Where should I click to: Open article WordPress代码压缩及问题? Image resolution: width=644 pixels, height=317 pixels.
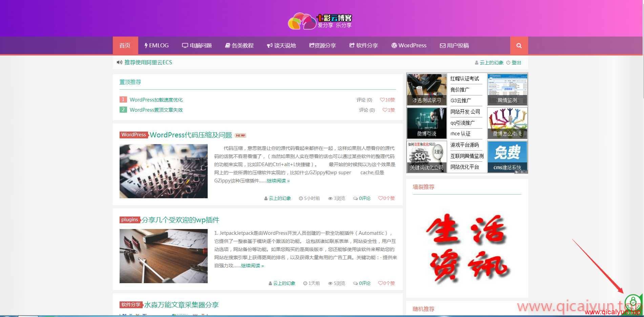tap(191, 135)
